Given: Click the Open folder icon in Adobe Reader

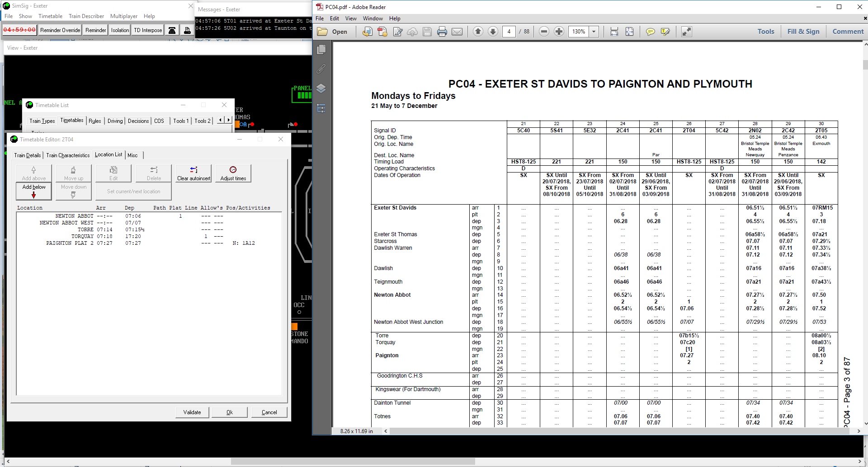Looking at the screenshot, I should (332, 32).
